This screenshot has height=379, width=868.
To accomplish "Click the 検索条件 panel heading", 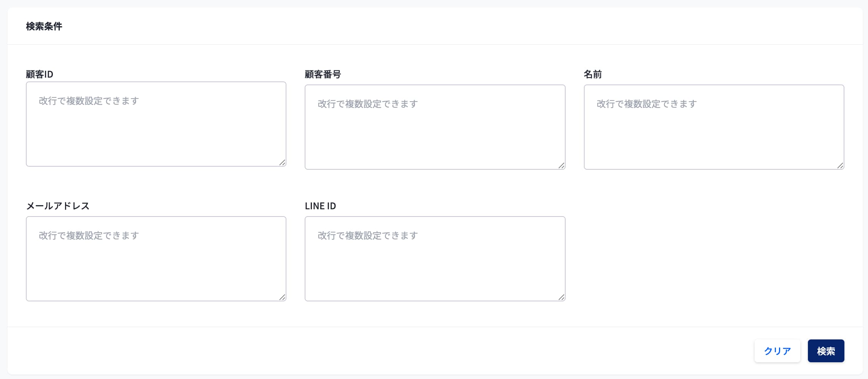I will (44, 26).
